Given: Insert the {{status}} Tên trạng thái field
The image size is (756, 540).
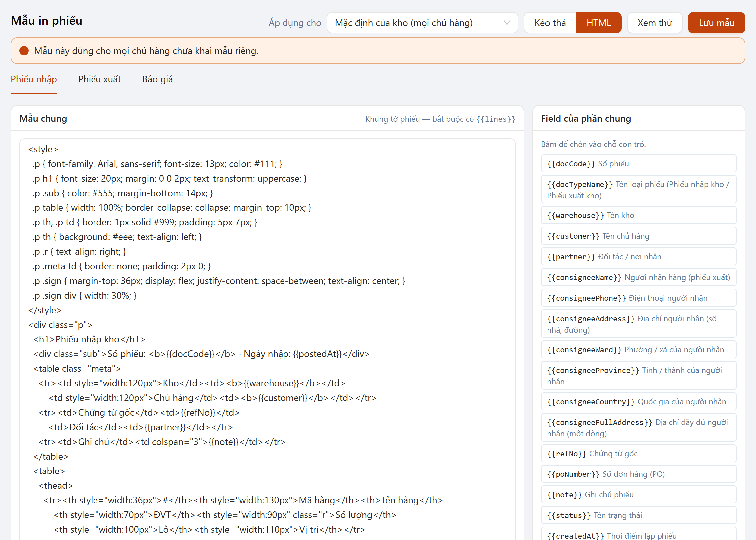Looking at the screenshot, I should point(639,515).
